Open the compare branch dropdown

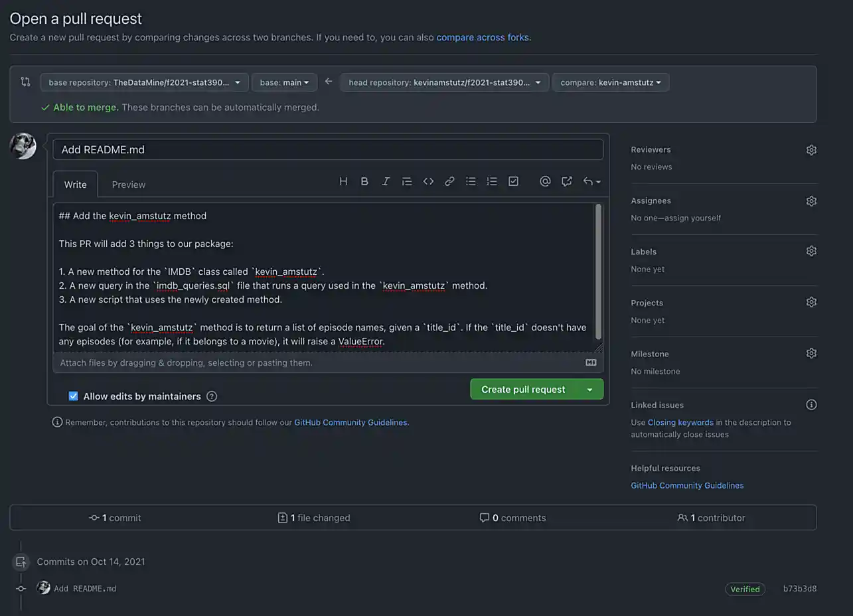click(x=609, y=82)
